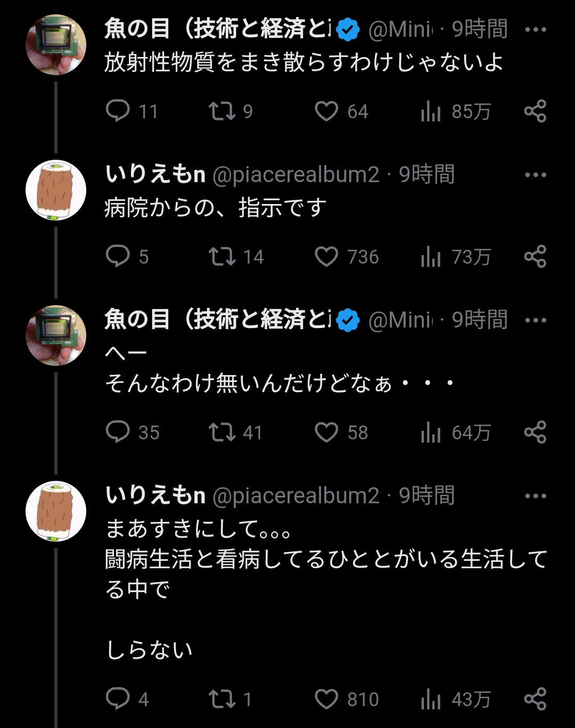Like the tweet with 810 likes
This screenshot has height=728, width=575.
(326, 699)
